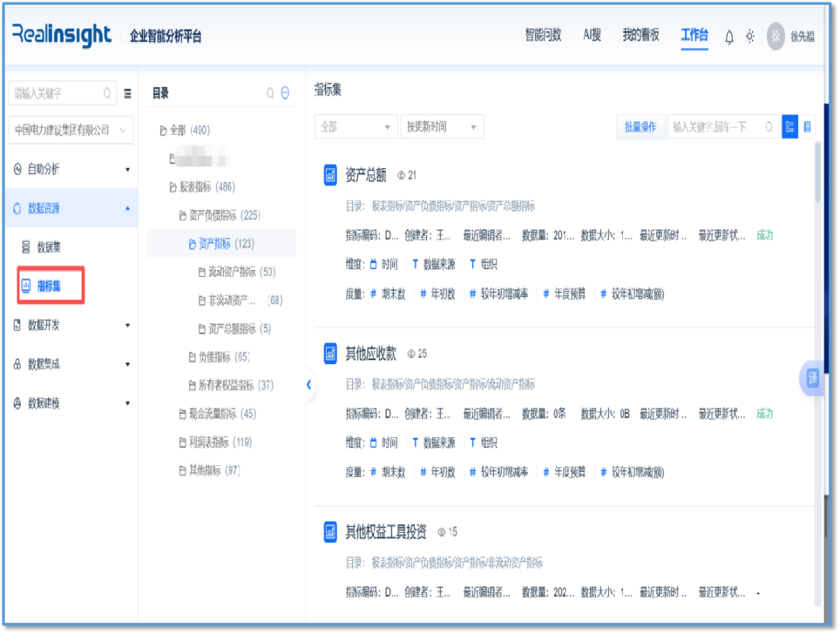
Task: Open the 我的看板 top tab
Action: (x=641, y=35)
